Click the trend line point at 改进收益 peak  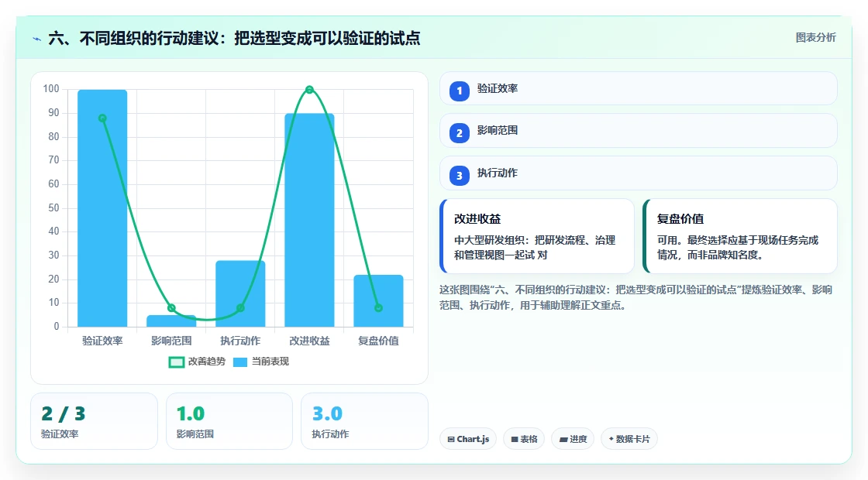pos(309,90)
